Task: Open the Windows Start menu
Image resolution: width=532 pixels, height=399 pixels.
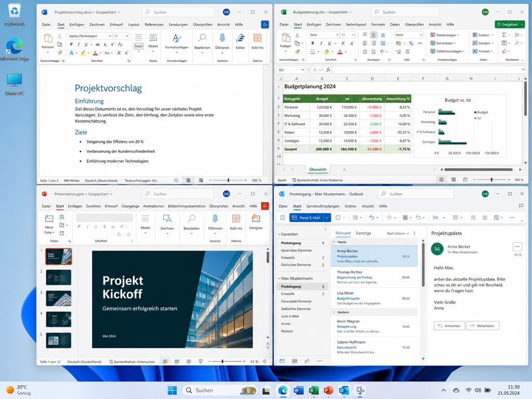Action: pyautogui.click(x=172, y=391)
